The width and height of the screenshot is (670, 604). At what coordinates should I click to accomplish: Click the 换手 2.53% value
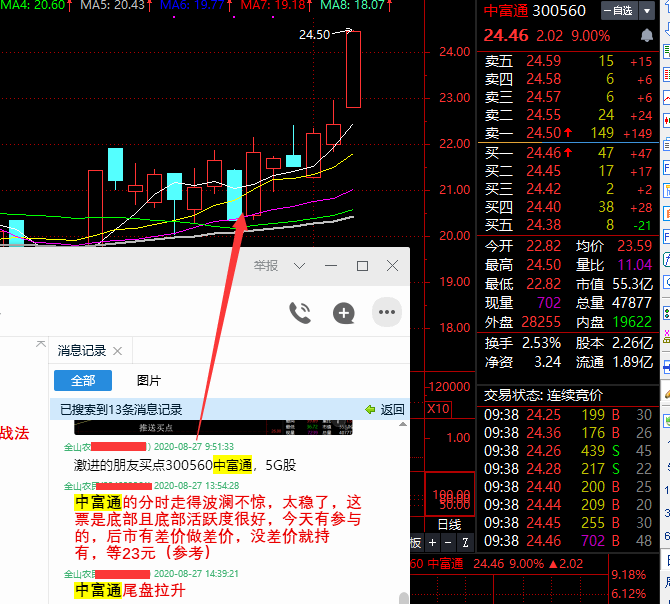[x=541, y=343]
